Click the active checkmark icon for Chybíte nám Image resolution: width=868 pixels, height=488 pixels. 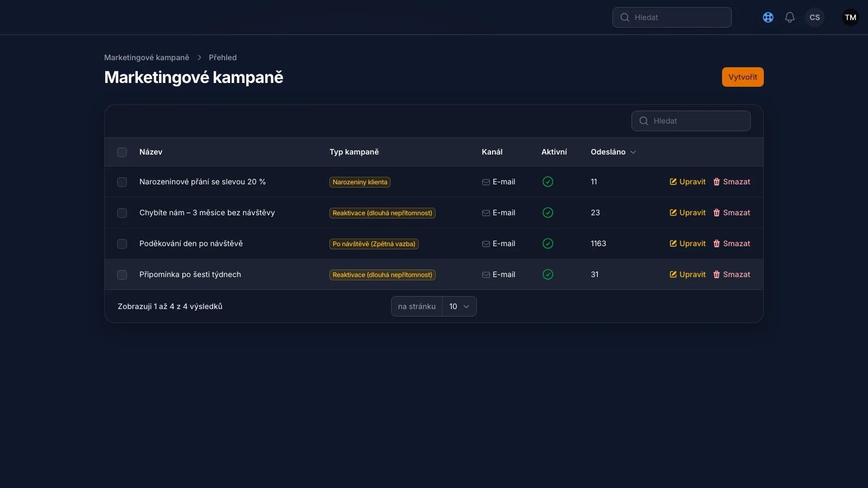coord(548,213)
